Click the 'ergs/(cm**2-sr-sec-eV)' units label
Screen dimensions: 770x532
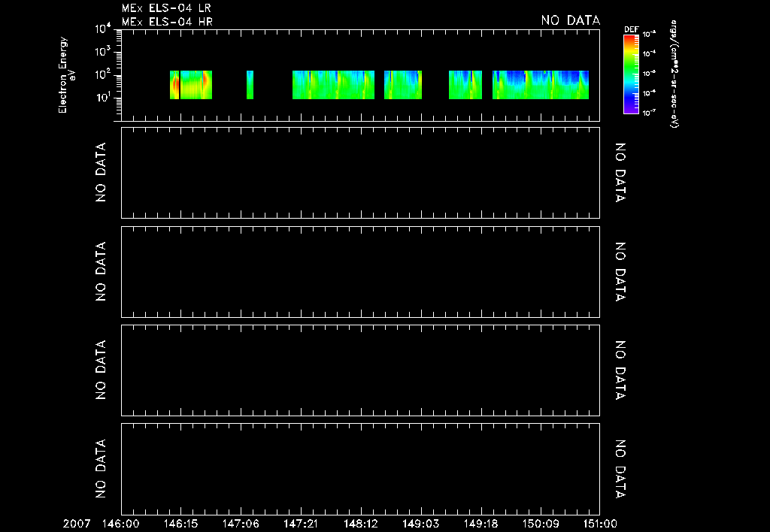[x=675, y=74]
